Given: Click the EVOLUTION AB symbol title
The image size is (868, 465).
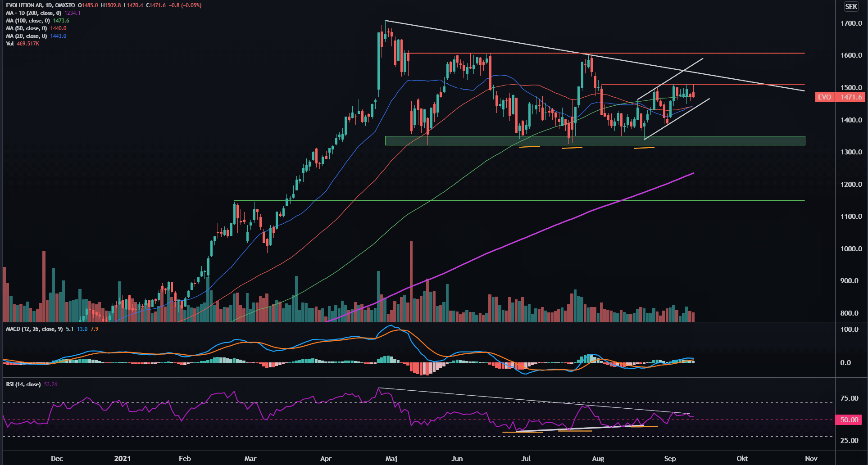Looking at the screenshot, I should tap(41, 5).
